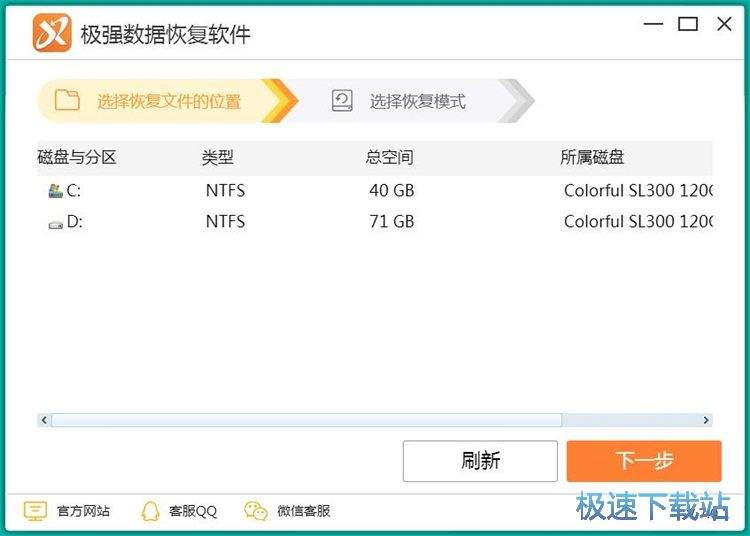
Task: Click the folder icon in step one
Action: [67, 100]
